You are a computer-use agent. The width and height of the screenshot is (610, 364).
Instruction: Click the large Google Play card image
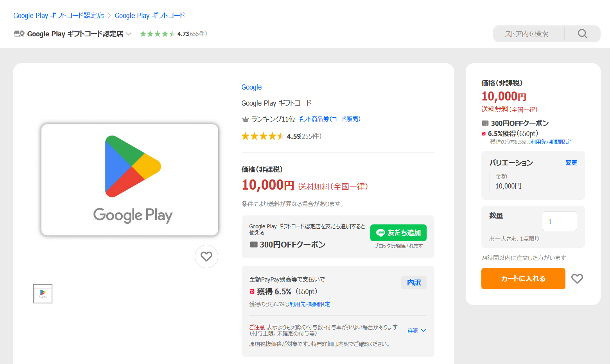(x=129, y=180)
